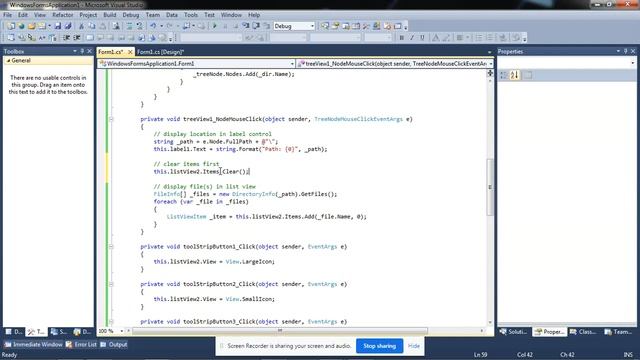Click the vertical scrollbar thumb in editor
Viewport: 640px width, 360px height.
(x=490, y=187)
